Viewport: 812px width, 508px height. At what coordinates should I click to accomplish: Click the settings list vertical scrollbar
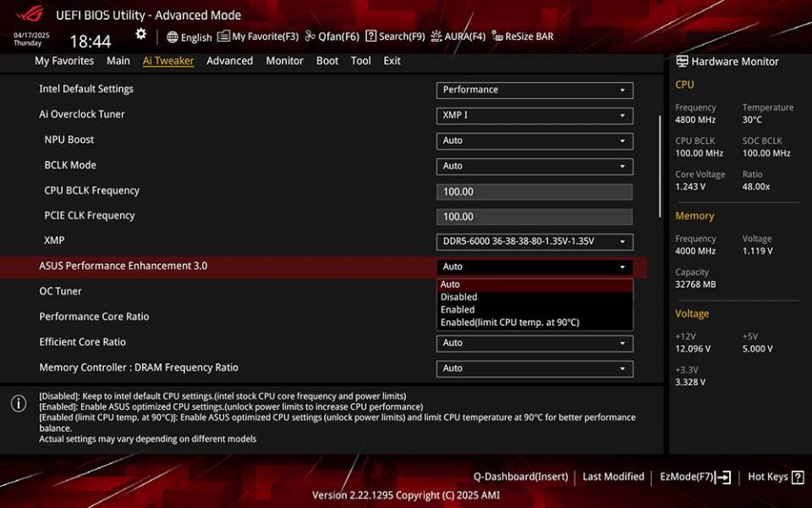pyautogui.click(x=660, y=167)
